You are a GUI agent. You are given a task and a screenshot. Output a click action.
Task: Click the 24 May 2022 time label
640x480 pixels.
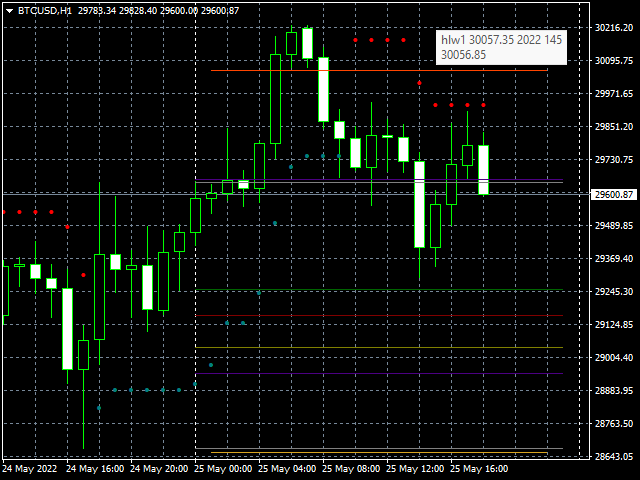30,469
